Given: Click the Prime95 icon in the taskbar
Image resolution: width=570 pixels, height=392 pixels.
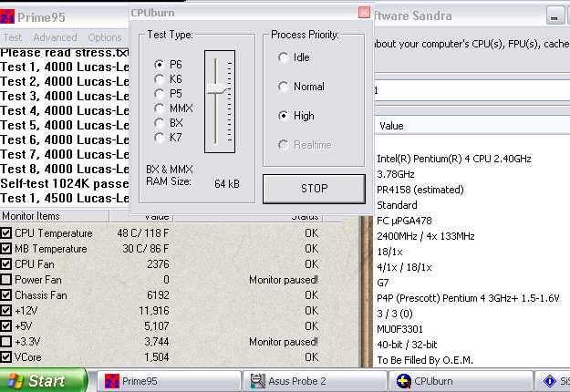Looking at the screenshot, I should [111, 381].
